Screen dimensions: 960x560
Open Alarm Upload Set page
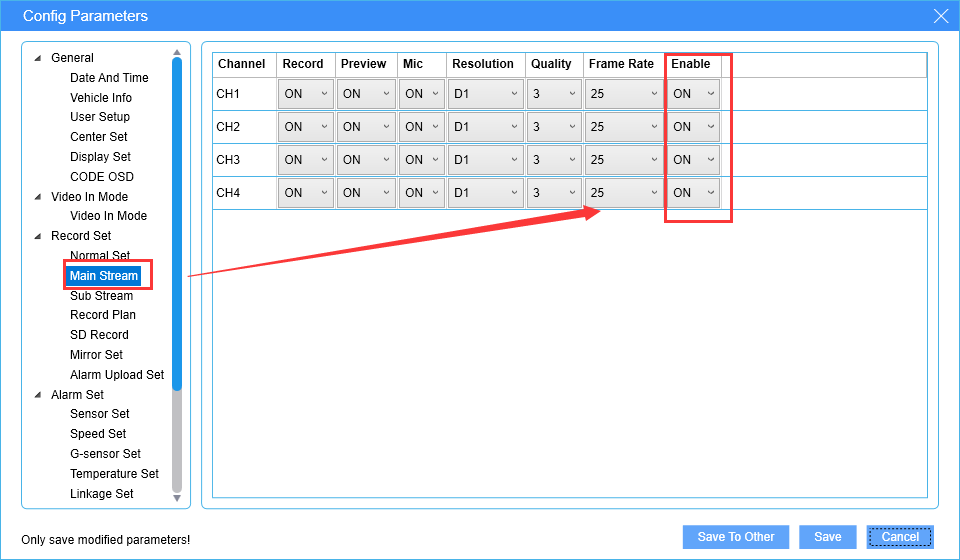click(x=117, y=375)
